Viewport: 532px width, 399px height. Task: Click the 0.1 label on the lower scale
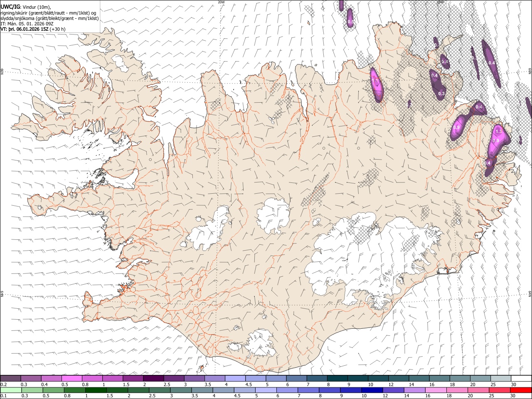tap(4, 396)
